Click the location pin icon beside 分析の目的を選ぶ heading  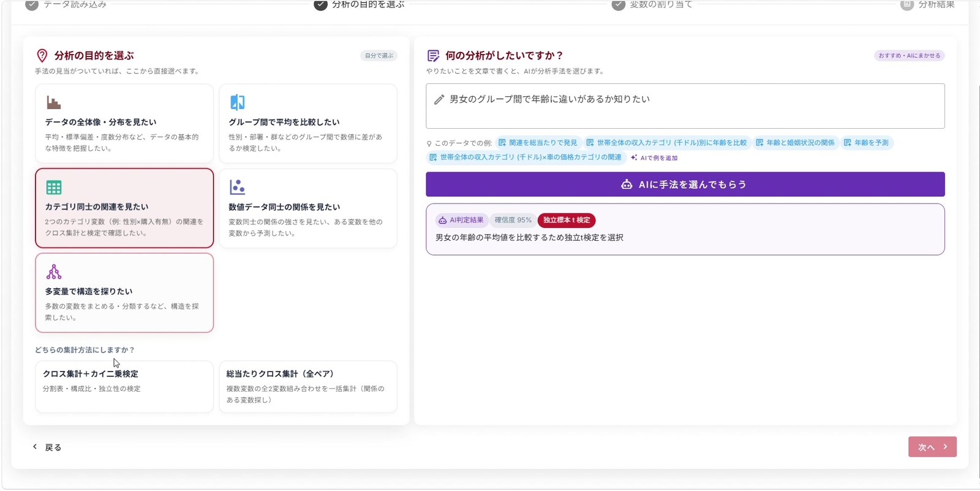pyautogui.click(x=42, y=56)
